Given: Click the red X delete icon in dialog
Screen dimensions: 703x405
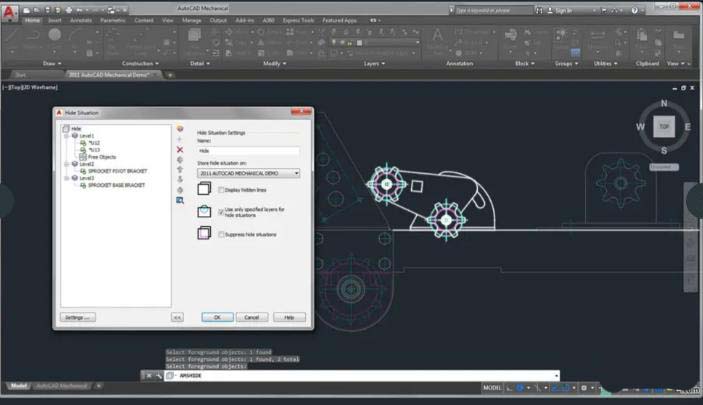Looking at the screenshot, I should (x=180, y=149).
